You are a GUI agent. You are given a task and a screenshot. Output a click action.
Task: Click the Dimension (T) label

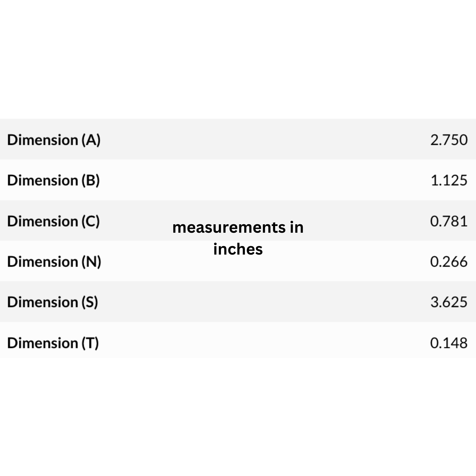click(53, 343)
